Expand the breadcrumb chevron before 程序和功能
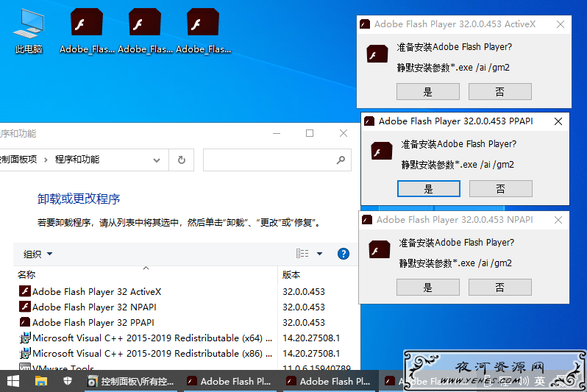 [x=46, y=160]
